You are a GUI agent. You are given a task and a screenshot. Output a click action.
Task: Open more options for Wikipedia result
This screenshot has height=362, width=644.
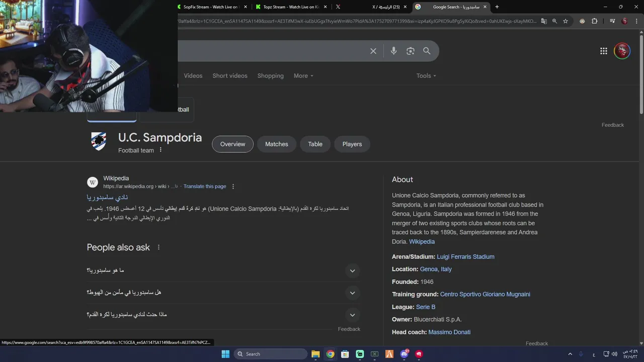pos(233,187)
